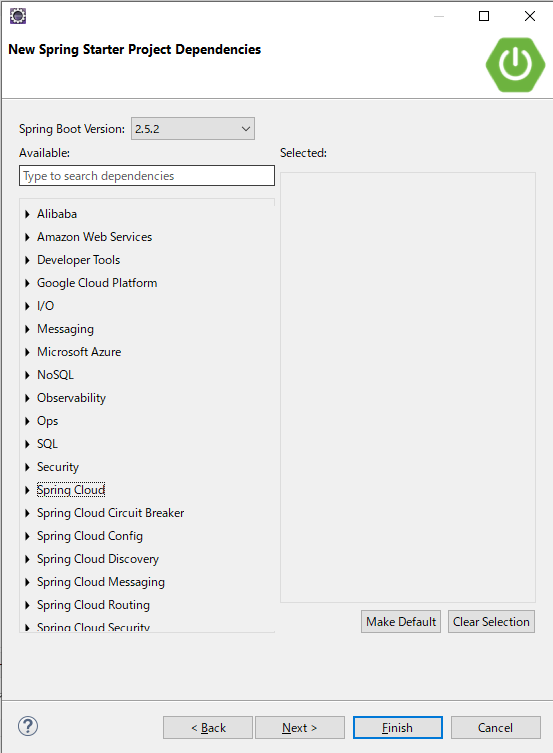Click the Make Default button

(x=401, y=622)
